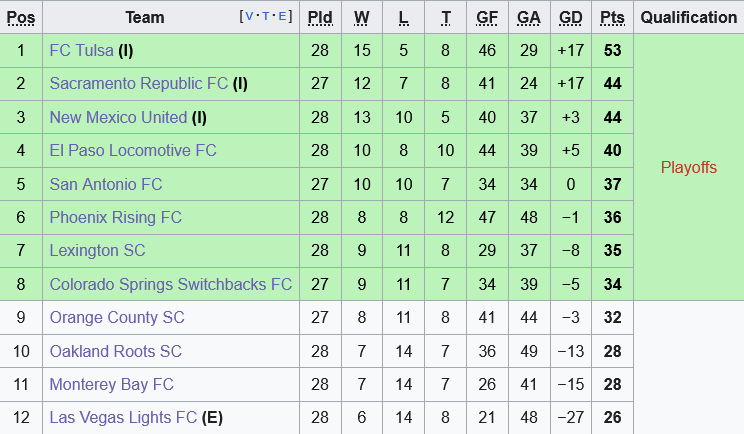Click the V view-template link
Image resolution: width=744 pixels, height=434 pixels.
250,16
